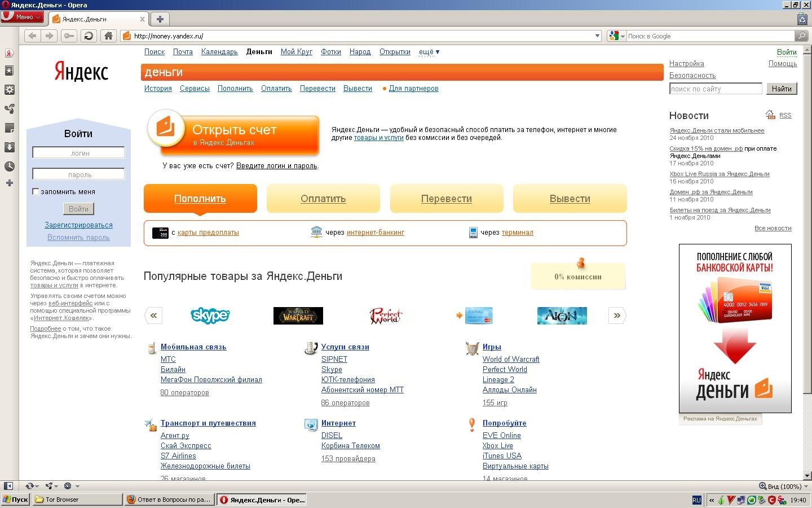Screen dimensions: 812x508
Task: Click the пароль input field
Action: [78, 174]
